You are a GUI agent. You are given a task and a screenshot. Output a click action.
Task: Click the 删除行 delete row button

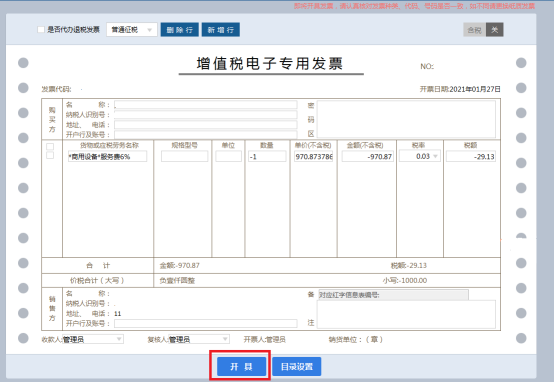(x=179, y=30)
